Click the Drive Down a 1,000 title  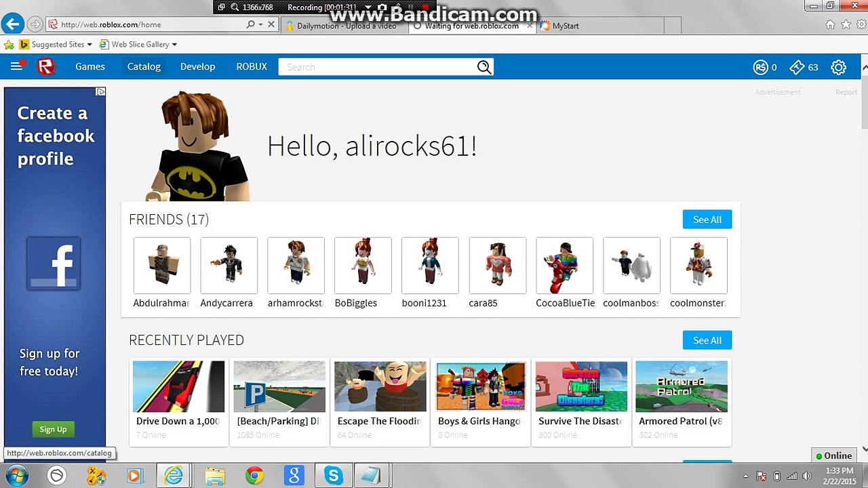178,421
